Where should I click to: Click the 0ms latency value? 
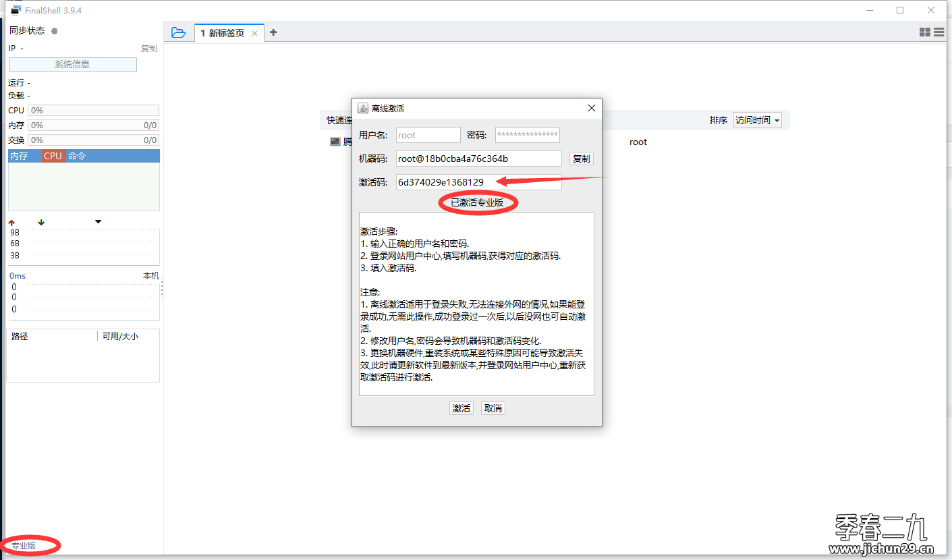point(18,275)
